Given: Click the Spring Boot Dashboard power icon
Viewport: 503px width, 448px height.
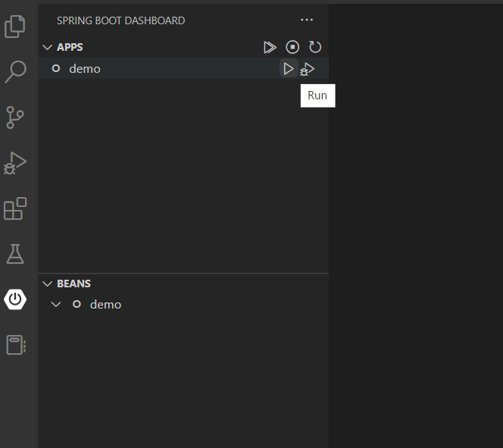Looking at the screenshot, I should click(x=15, y=299).
